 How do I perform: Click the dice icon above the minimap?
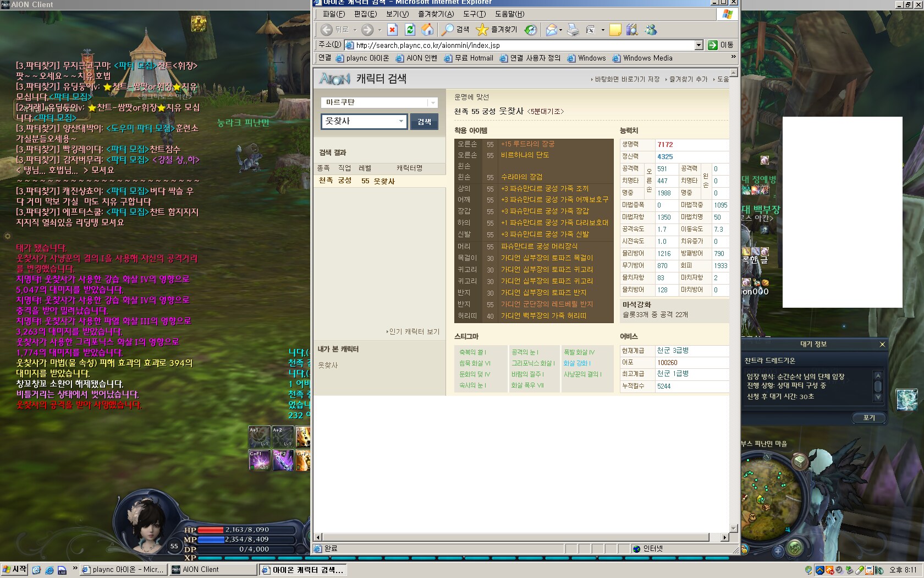pyautogui.click(x=800, y=460)
